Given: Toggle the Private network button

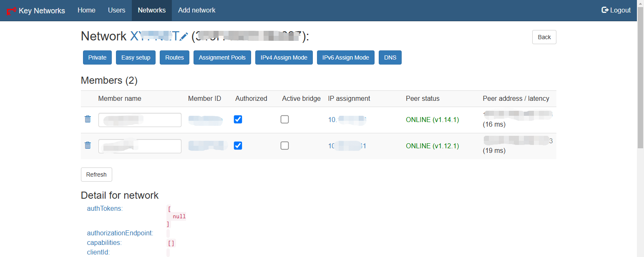Looking at the screenshot, I should [x=97, y=57].
